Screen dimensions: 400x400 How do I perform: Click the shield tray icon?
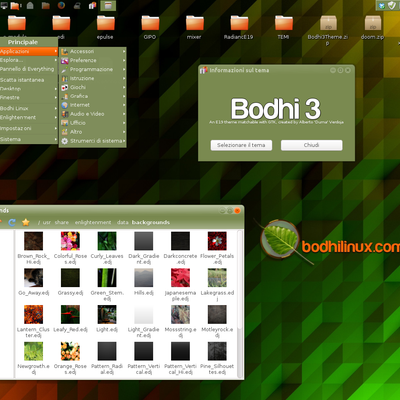click(391, 5)
